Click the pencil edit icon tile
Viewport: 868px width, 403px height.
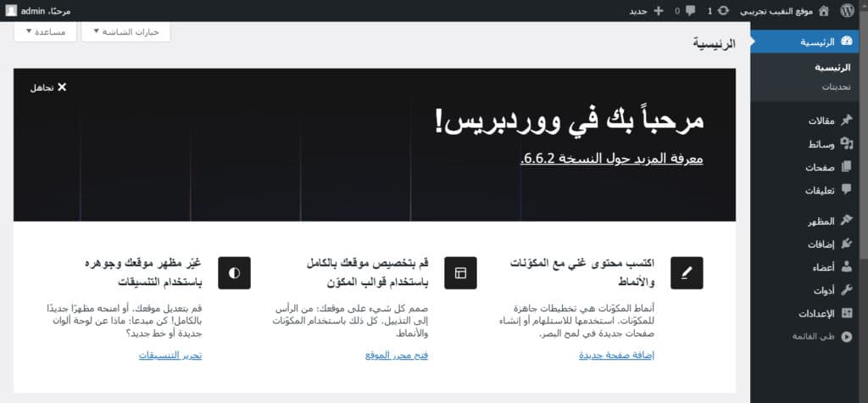[x=687, y=272]
